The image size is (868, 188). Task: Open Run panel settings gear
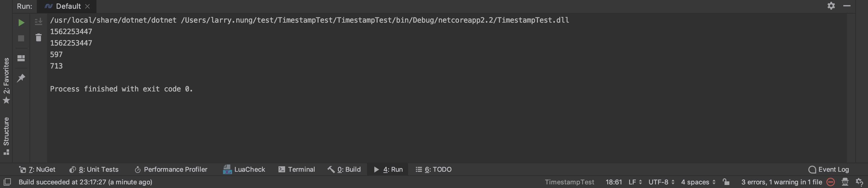click(x=831, y=6)
